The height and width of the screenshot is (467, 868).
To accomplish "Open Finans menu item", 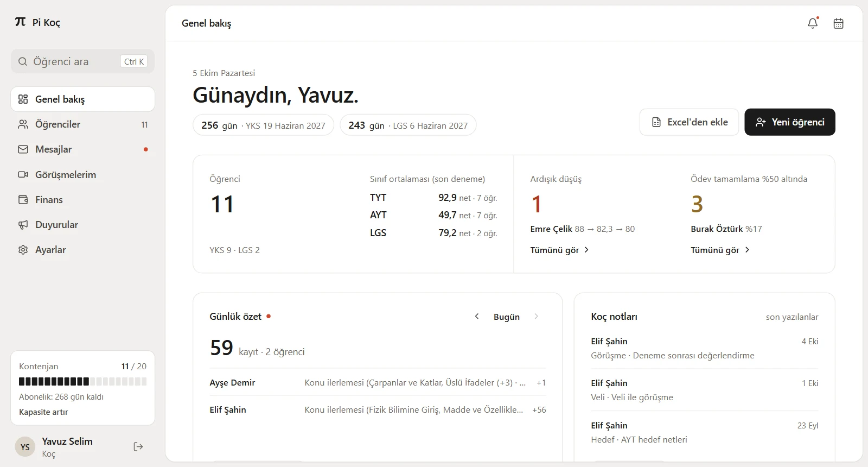I will click(82, 200).
